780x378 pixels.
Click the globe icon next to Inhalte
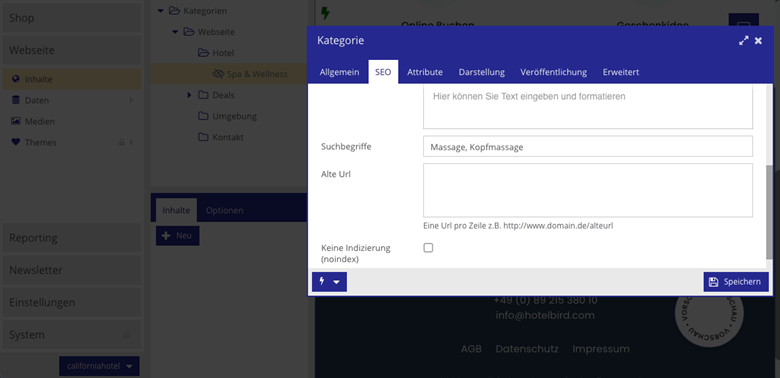pos(16,79)
